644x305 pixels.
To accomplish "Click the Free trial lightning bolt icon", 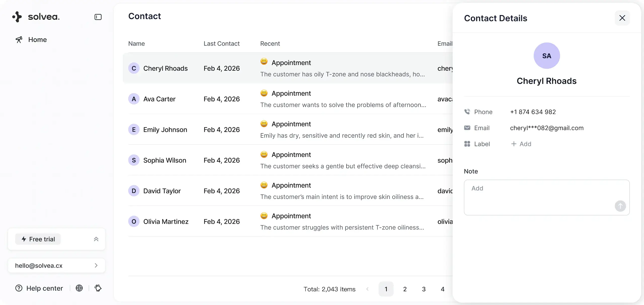I will click(x=24, y=239).
